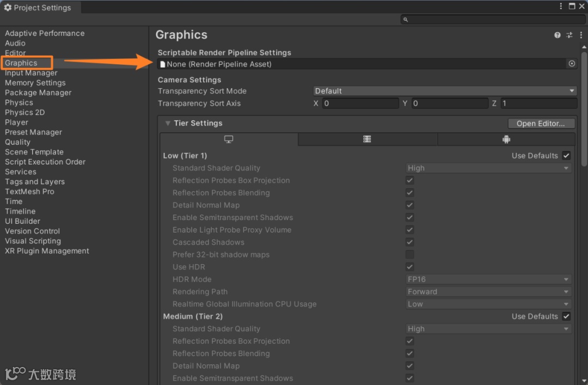Open Visual Scripting category

coord(33,241)
